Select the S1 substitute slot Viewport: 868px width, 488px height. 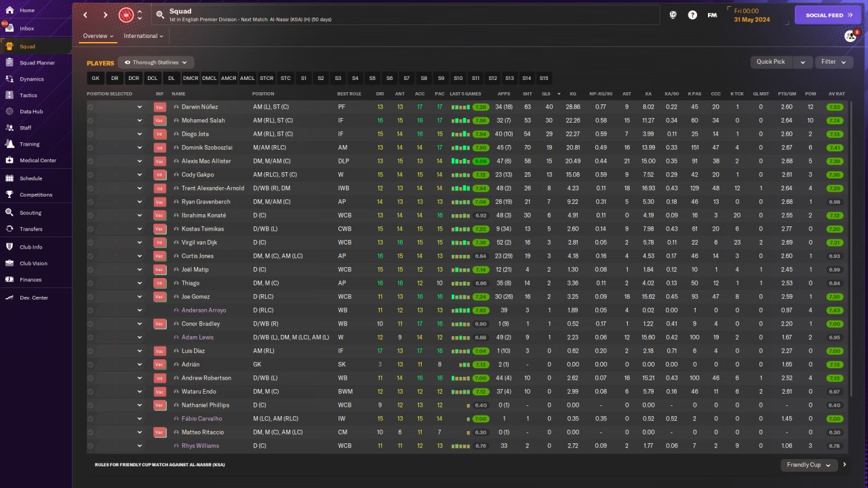point(304,79)
